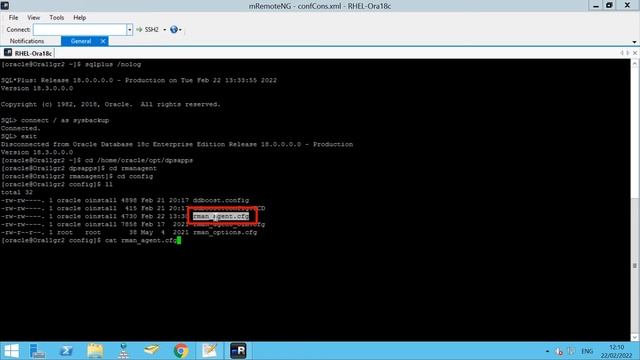Open the File menu
This screenshot has height=360, width=640.
pos(13,18)
